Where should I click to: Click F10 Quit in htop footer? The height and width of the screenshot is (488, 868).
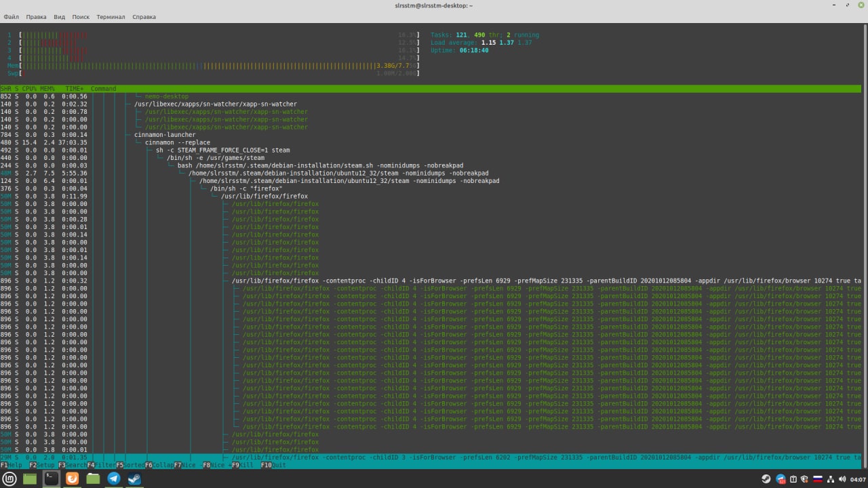click(273, 465)
